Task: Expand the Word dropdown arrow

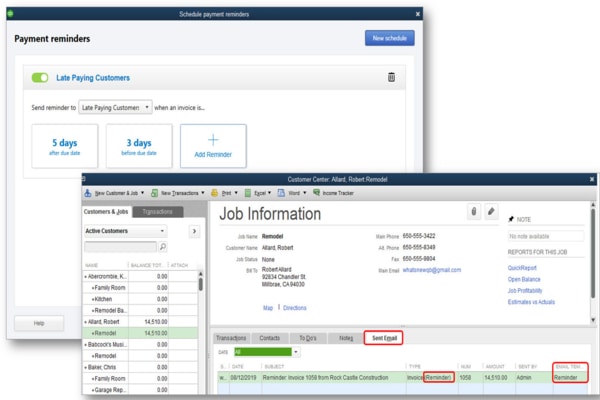Action: point(305,193)
